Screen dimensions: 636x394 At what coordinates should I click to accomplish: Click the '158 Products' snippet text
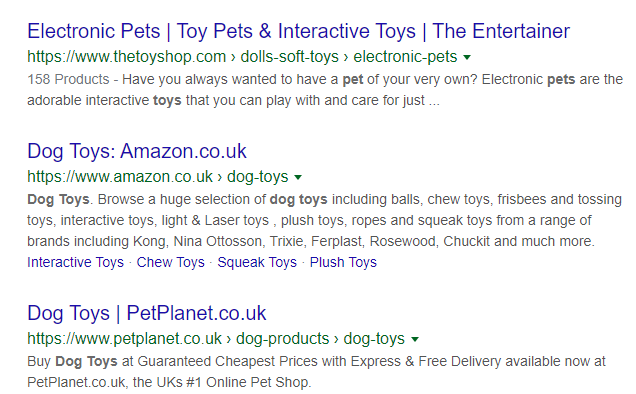(x=68, y=79)
